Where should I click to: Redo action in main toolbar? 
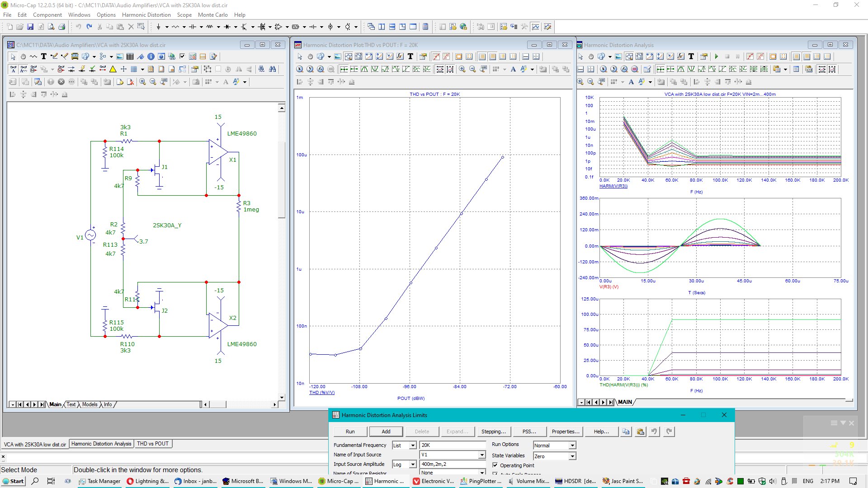pos(89,27)
